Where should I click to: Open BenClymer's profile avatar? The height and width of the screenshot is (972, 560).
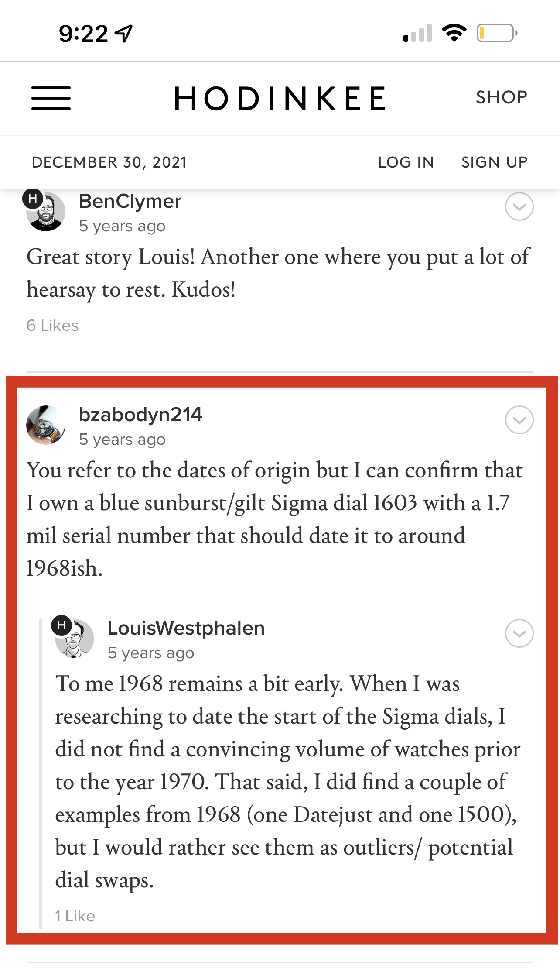click(x=45, y=211)
